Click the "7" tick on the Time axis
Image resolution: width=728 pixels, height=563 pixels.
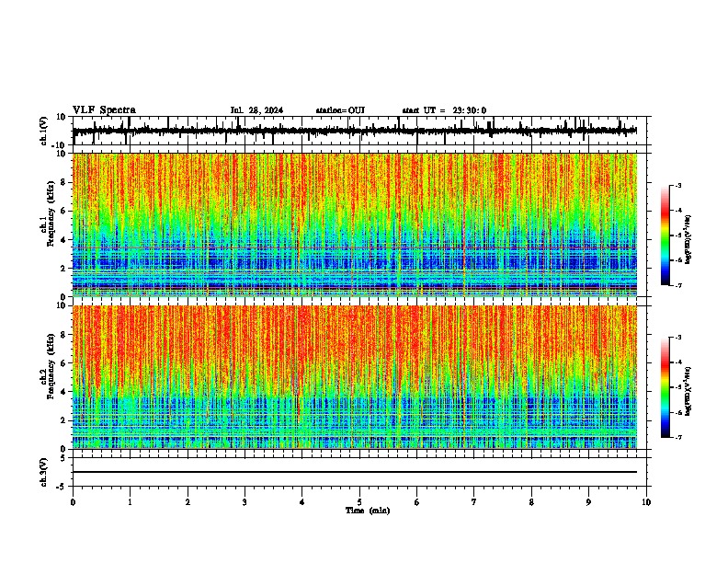[473, 502]
